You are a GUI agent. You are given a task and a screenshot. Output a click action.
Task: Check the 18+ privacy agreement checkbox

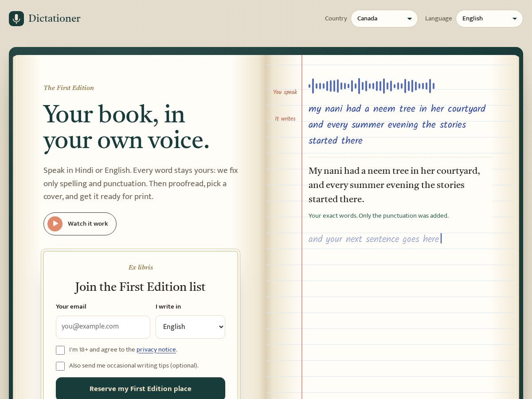(60, 350)
